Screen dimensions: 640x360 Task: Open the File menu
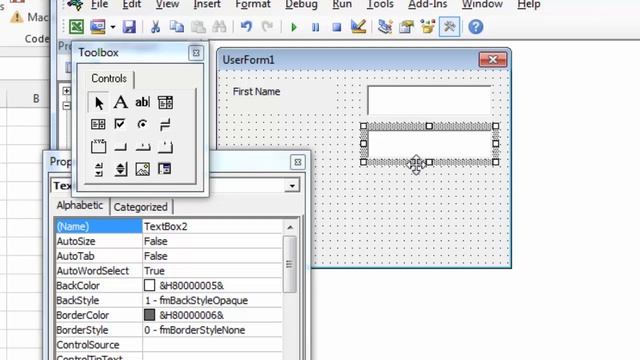(x=99, y=4)
